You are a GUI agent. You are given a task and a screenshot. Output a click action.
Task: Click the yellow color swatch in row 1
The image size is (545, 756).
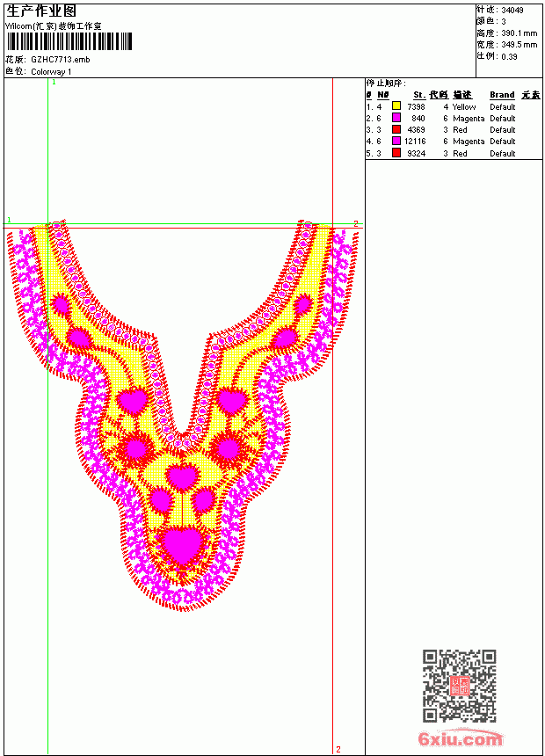pos(396,105)
